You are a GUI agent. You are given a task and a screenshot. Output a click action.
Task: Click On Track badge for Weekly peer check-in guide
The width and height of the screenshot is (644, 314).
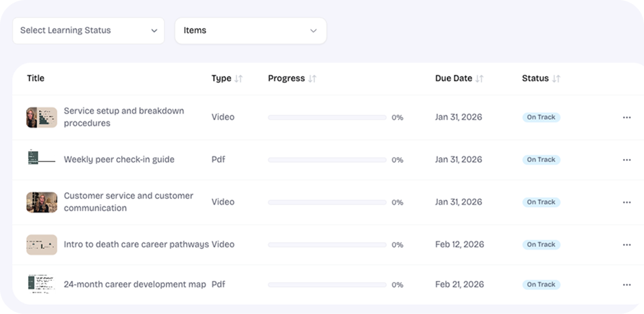541,160
